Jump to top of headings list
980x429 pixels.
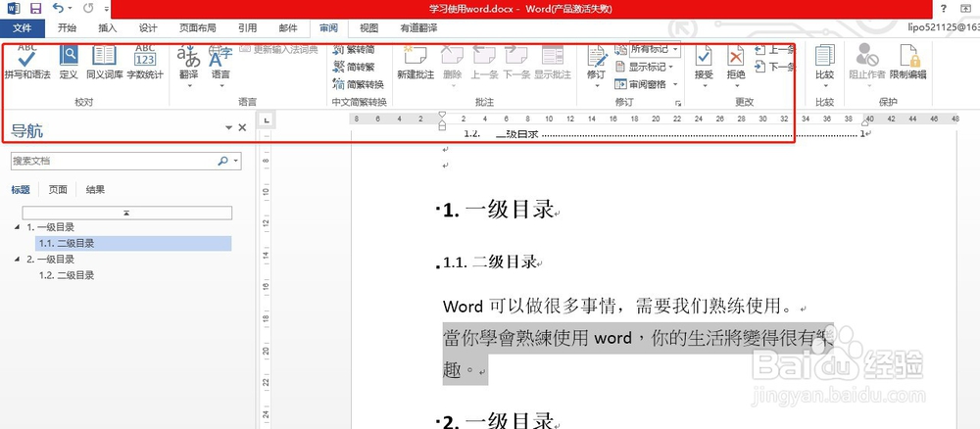[x=126, y=213]
